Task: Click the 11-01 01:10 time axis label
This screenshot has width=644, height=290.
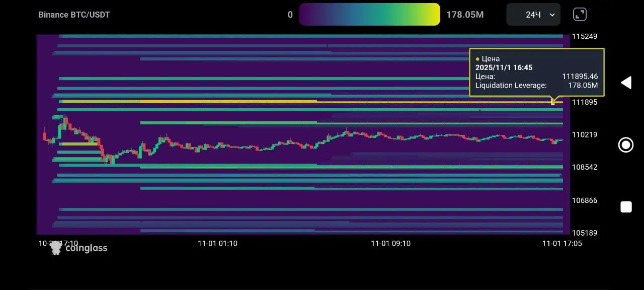Action: 217,243
